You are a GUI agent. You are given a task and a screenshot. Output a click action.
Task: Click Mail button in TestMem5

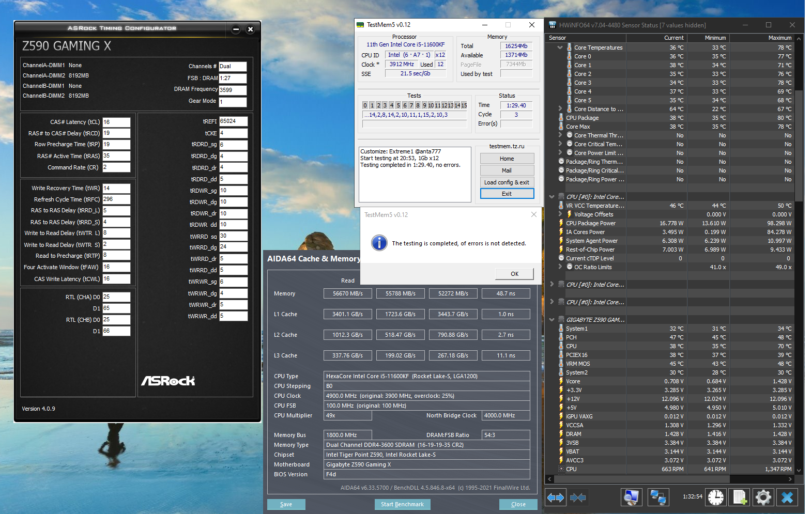507,170
